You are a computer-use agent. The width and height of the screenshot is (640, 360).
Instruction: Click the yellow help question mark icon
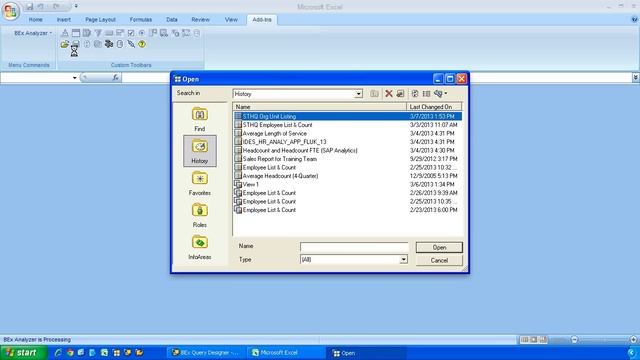point(142,44)
